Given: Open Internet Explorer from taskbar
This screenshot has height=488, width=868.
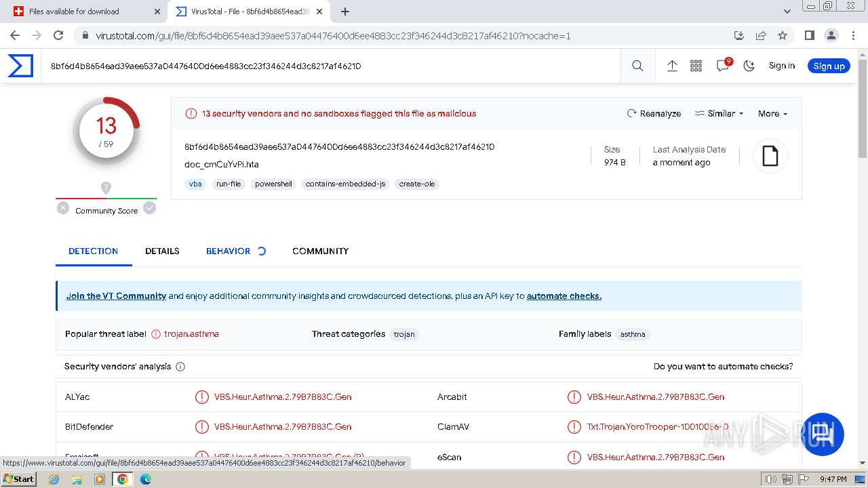Looking at the screenshot, I should click(x=54, y=479).
